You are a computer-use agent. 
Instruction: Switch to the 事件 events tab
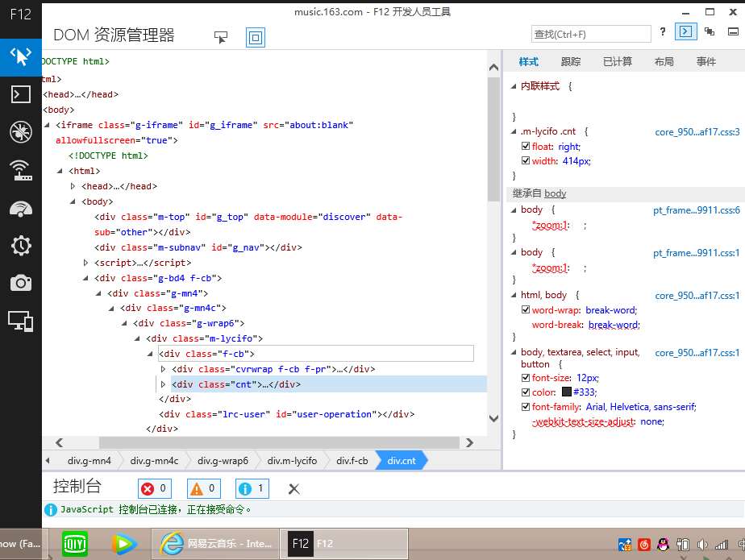tap(706, 62)
